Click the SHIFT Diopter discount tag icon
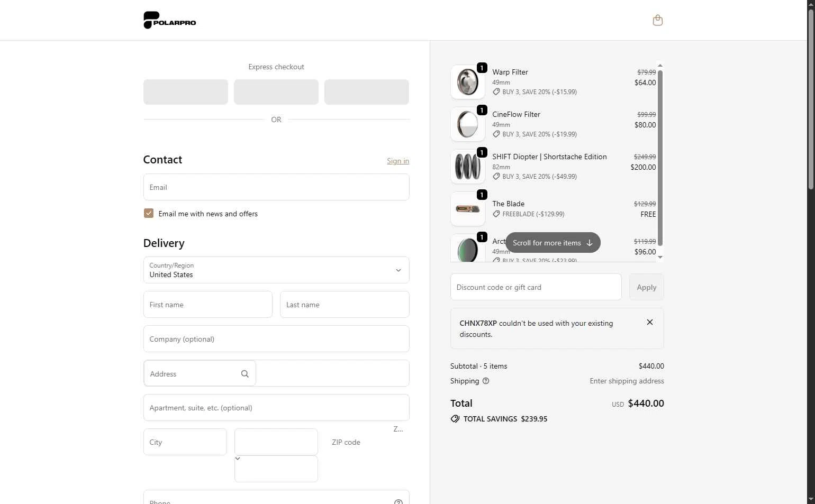The height and width of the screenshot is (504, 815). click(x=496, y=177)
